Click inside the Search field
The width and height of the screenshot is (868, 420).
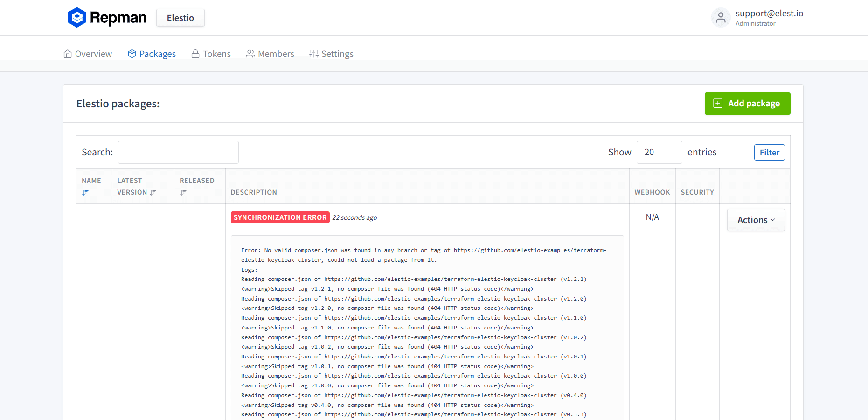[x=178, y=152]
